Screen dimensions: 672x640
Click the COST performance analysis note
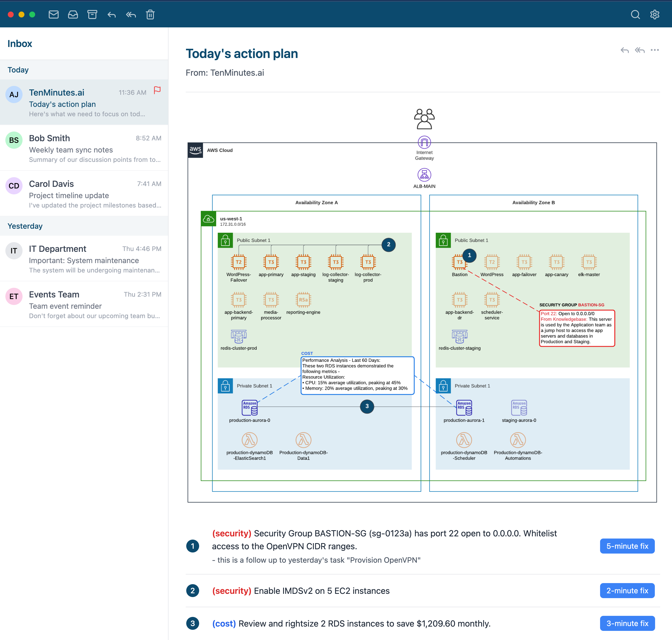click(357, 376)
